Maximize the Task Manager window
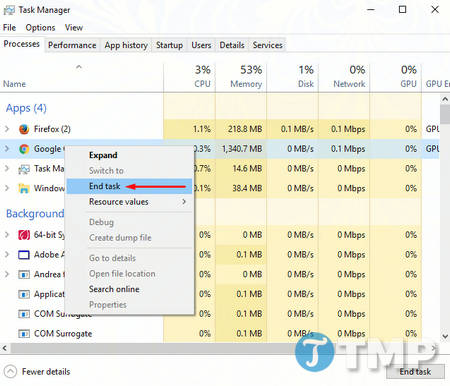The width and height of the screenshot is (450, 386). point(403,10)
